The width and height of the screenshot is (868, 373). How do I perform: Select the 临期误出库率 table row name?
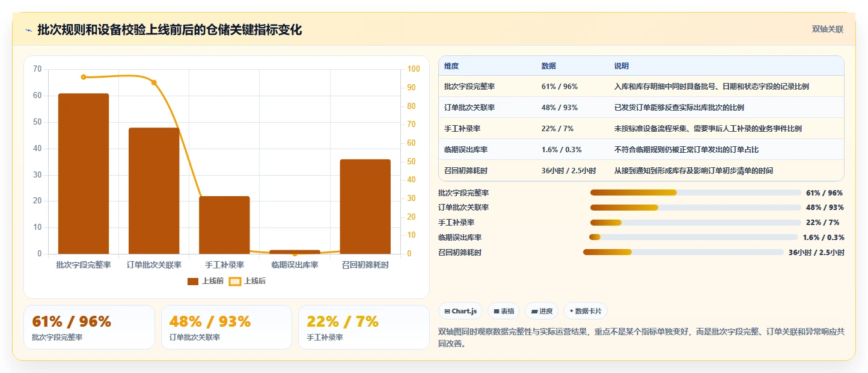pyautogui.click(x=466, y=150)
